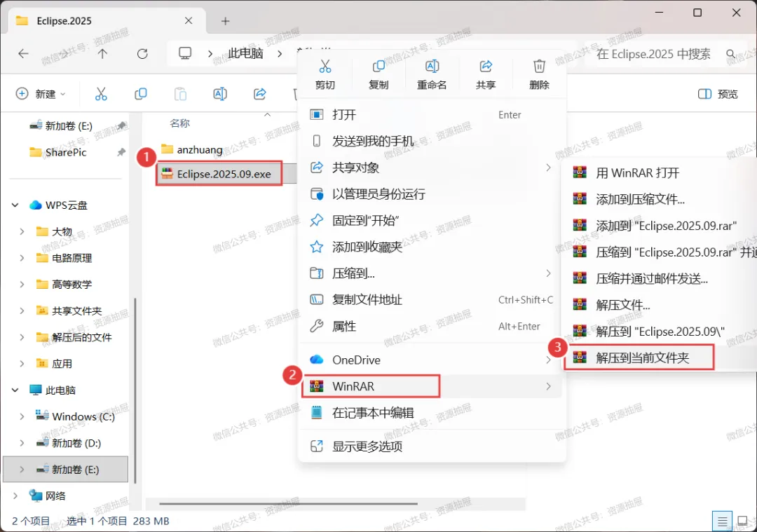
Task: Refresh the current folder view
Action: (x=142, y=53)
